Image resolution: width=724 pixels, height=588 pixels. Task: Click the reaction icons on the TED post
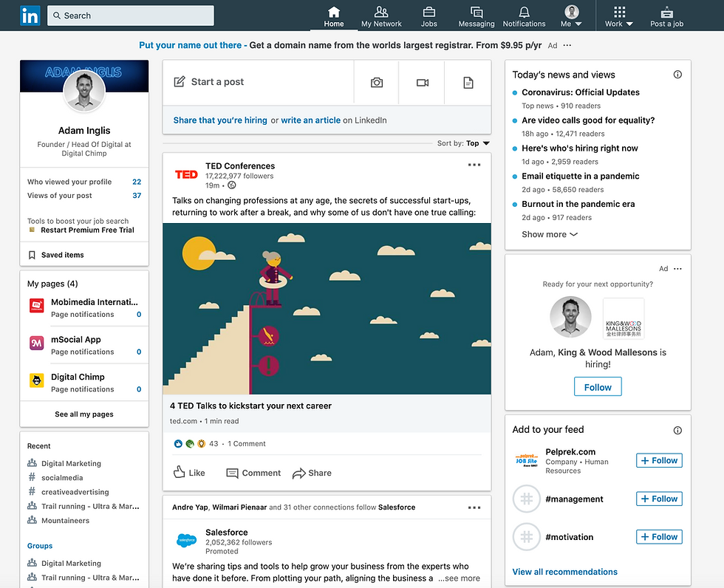pyautogui.click(x=189, y=443)
